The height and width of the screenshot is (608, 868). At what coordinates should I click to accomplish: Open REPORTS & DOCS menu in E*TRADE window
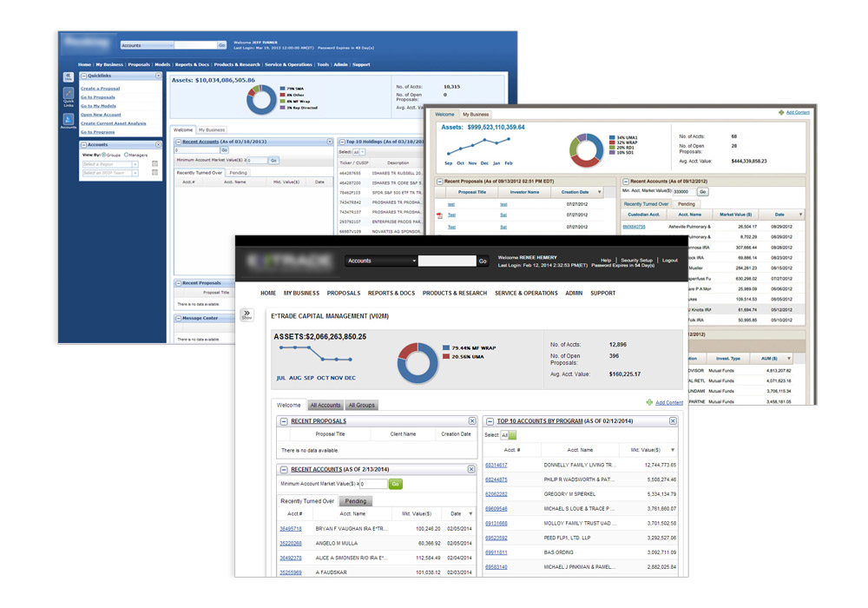[391, 294]
